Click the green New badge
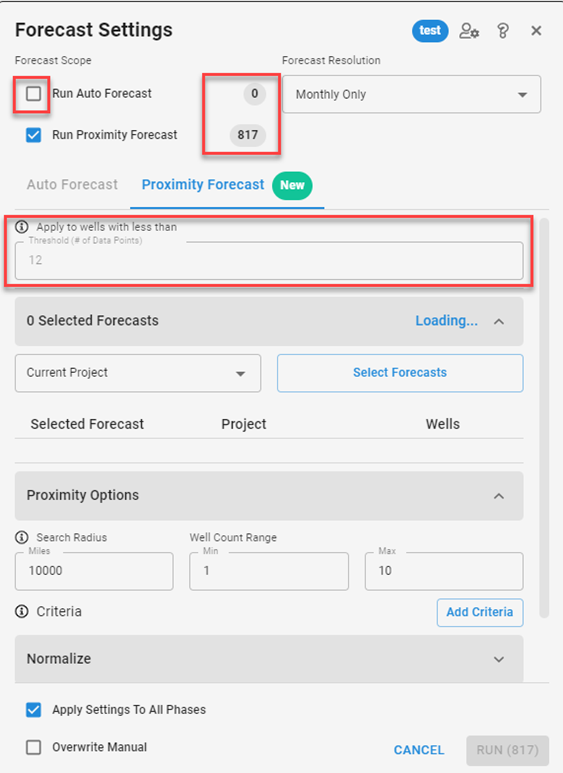This screenshot has height=773, width=563. coord(292,185)
